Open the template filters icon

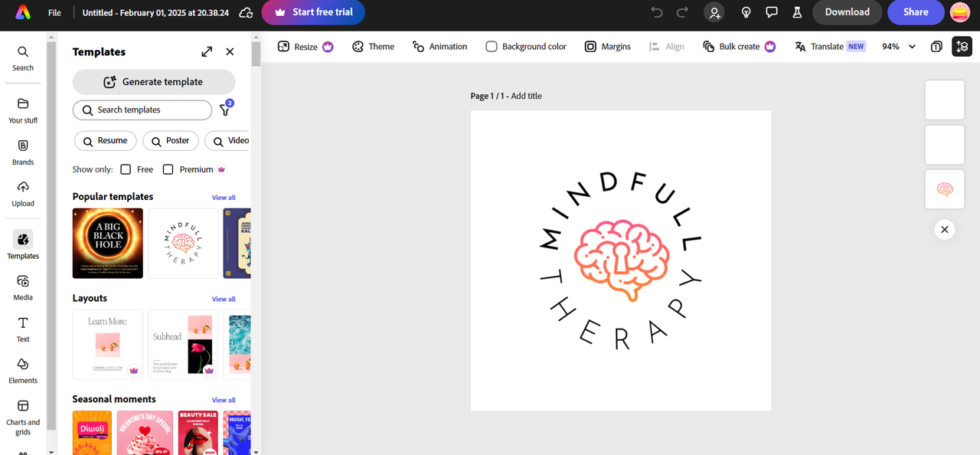pyautogui.click(x=226, y=110)
